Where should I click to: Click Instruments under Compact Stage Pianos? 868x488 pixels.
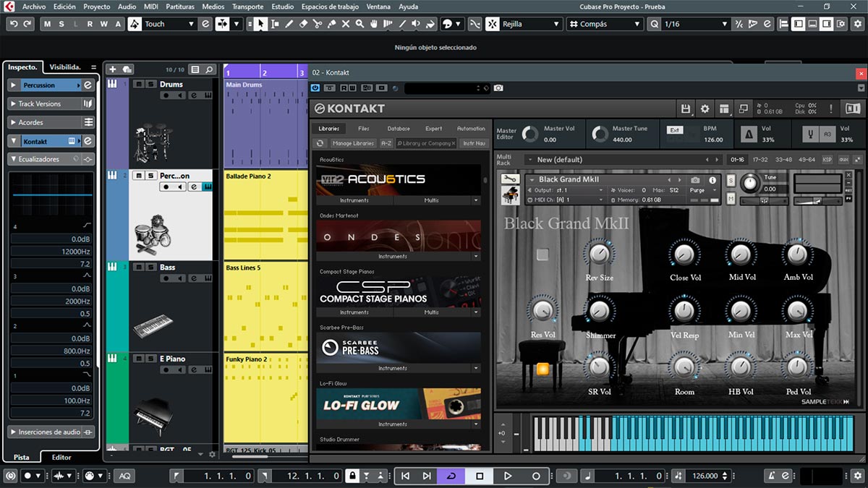point(354,312)
